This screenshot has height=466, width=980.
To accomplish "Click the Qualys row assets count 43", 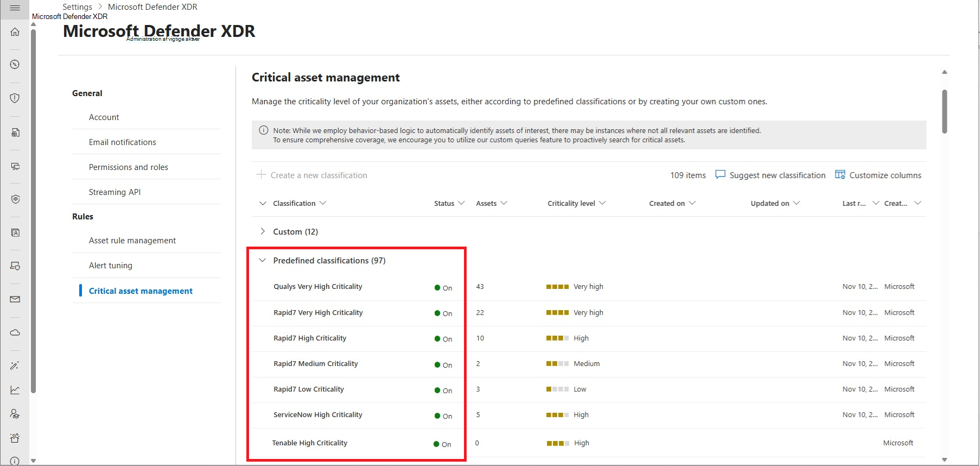I will [x=480, y=286].
